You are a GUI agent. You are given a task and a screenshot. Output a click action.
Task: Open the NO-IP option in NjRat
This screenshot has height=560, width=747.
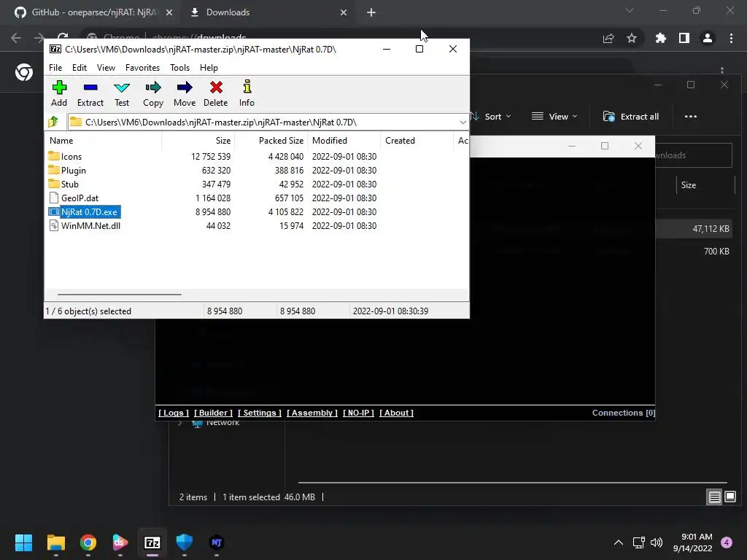358,413
